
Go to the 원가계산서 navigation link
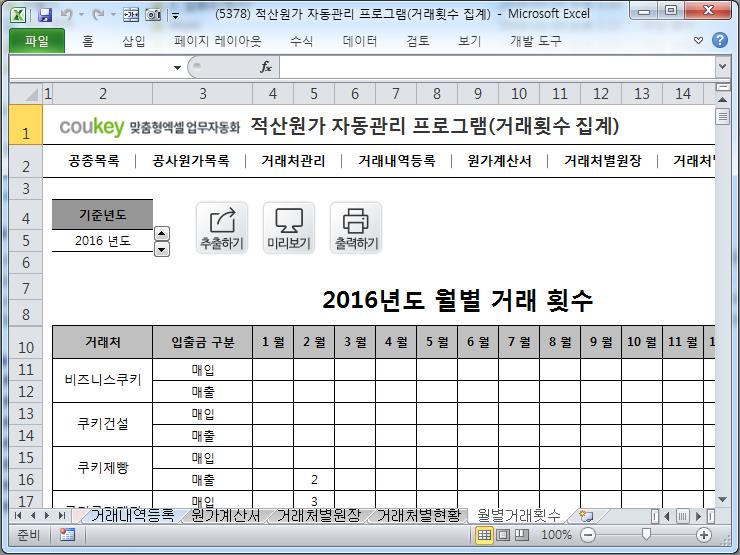click(x=499, y=161)
